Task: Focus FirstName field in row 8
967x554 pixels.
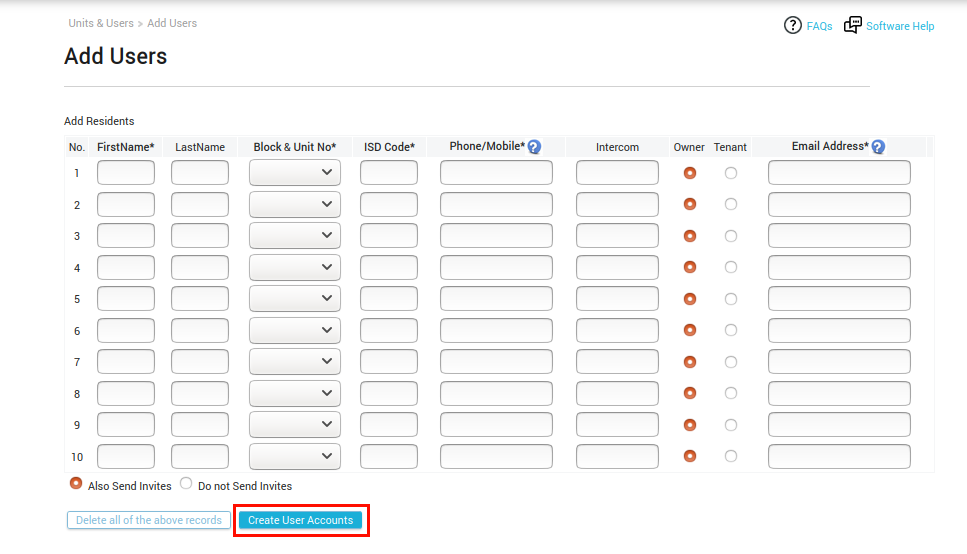Action: [126, 394]
